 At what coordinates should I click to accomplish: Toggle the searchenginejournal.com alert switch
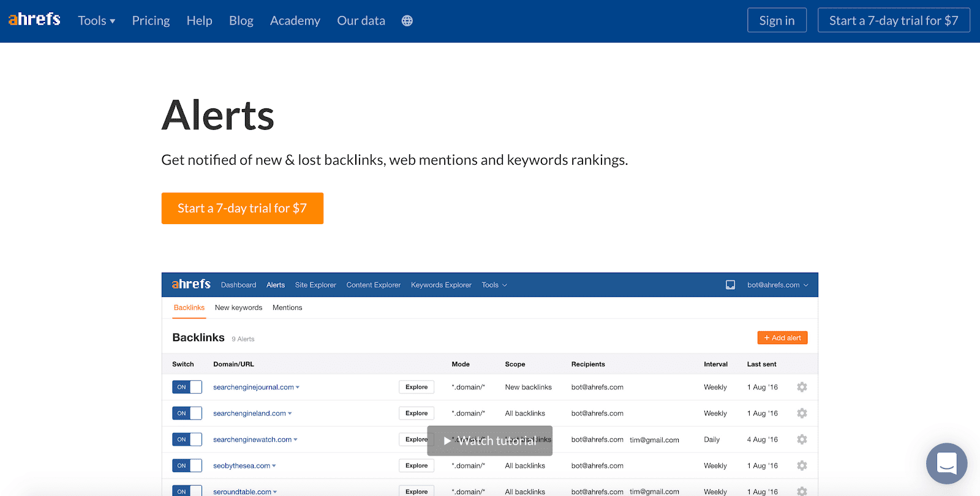pos(187,387)
